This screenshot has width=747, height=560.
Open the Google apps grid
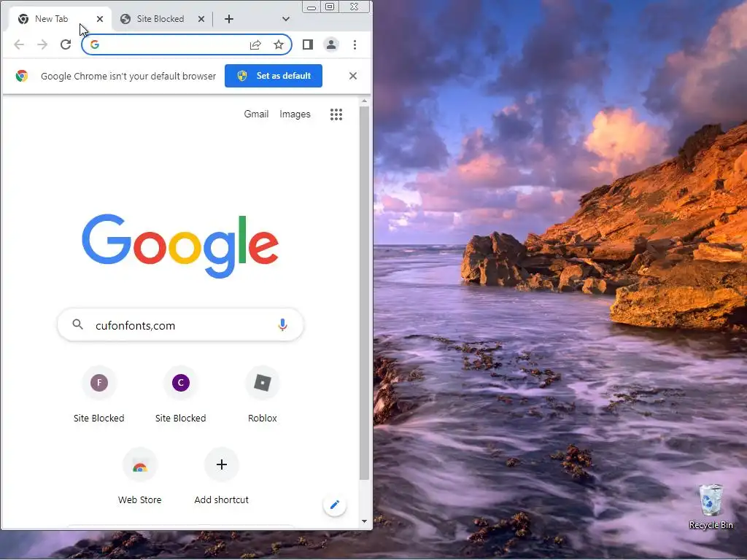click(x=336, y=114)
